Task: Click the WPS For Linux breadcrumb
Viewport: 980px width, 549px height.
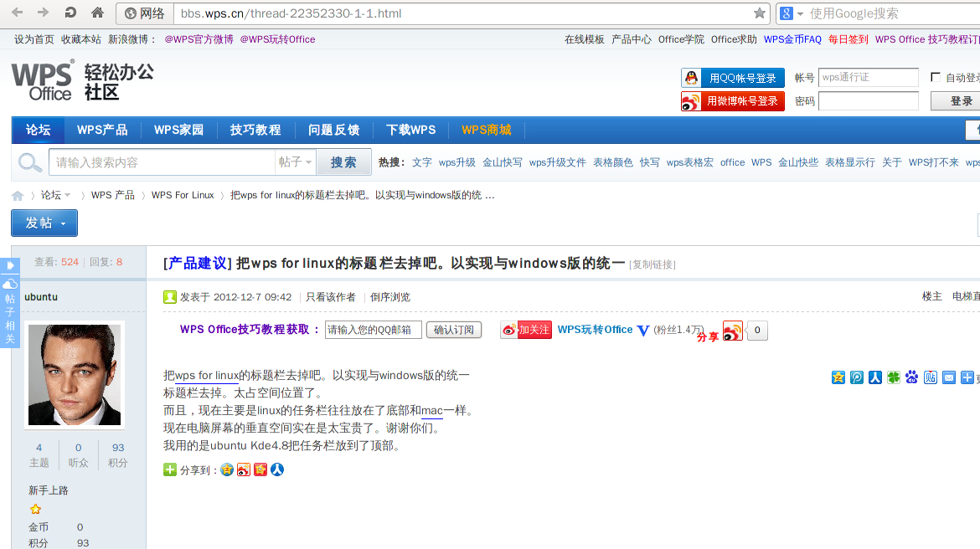Action: point(183,196)
